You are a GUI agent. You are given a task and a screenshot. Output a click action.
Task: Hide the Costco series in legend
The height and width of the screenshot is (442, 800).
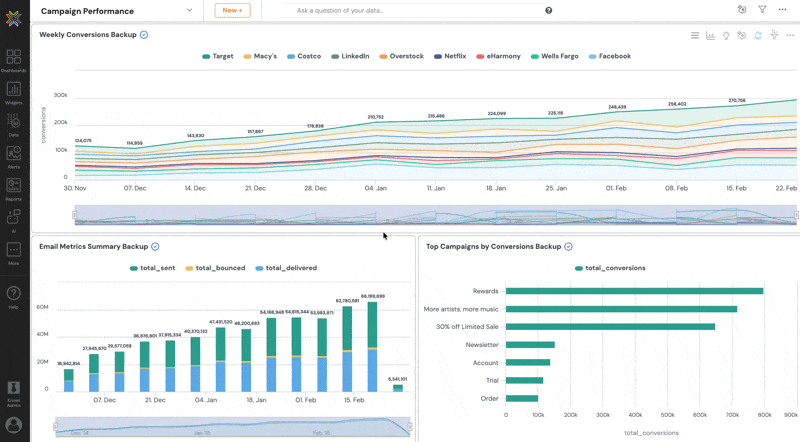(304, 56)
